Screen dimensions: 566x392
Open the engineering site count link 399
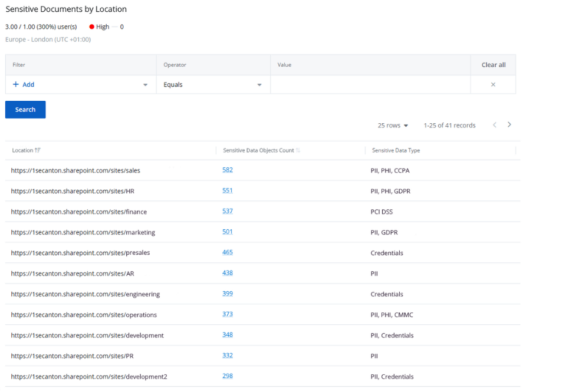point(228,293)
